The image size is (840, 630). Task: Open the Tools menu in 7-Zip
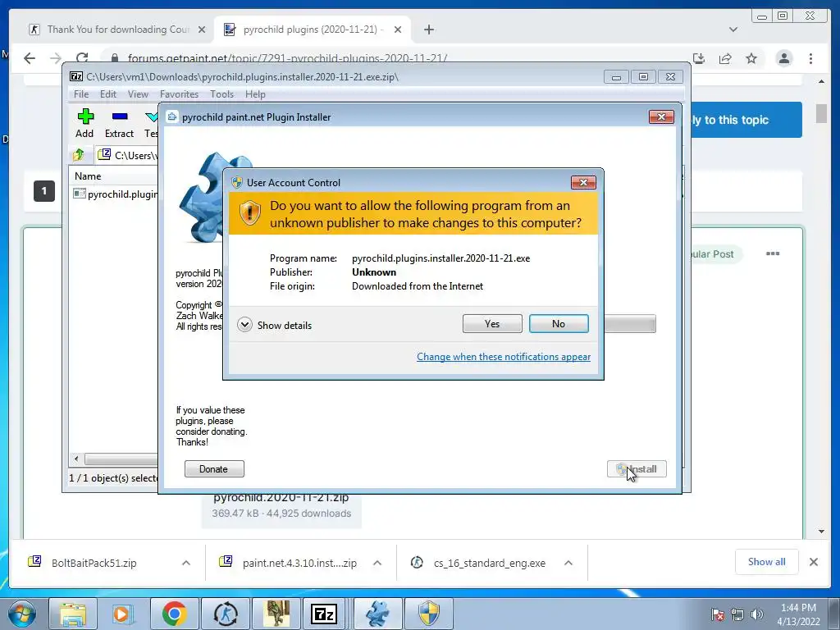pyautogui.click(x=221, y=94)
